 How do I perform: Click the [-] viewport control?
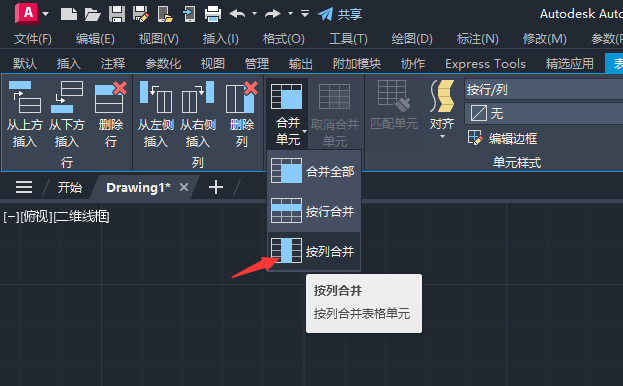(11, 217)
